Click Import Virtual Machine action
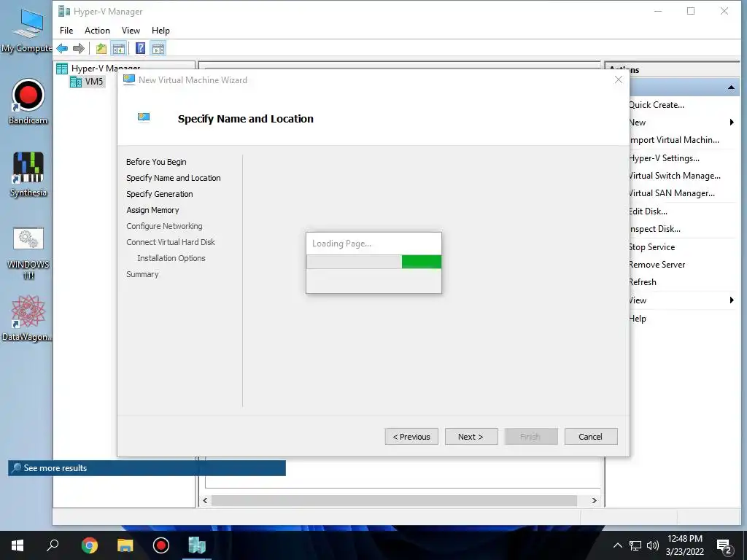 [675, 140]
